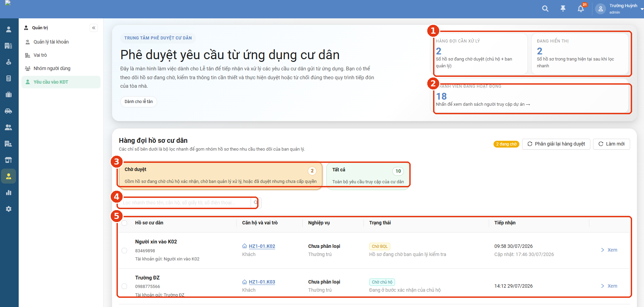This screenshot has height=307, width=644.
Task: Collapse the Quản trị side panel
Action: pos(94,28)
